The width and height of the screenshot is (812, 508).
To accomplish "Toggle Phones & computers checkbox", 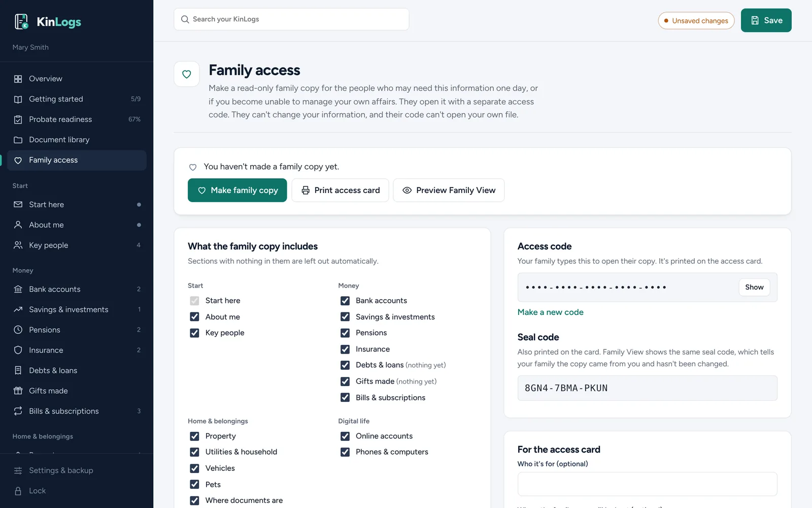I will pos(345,452).
